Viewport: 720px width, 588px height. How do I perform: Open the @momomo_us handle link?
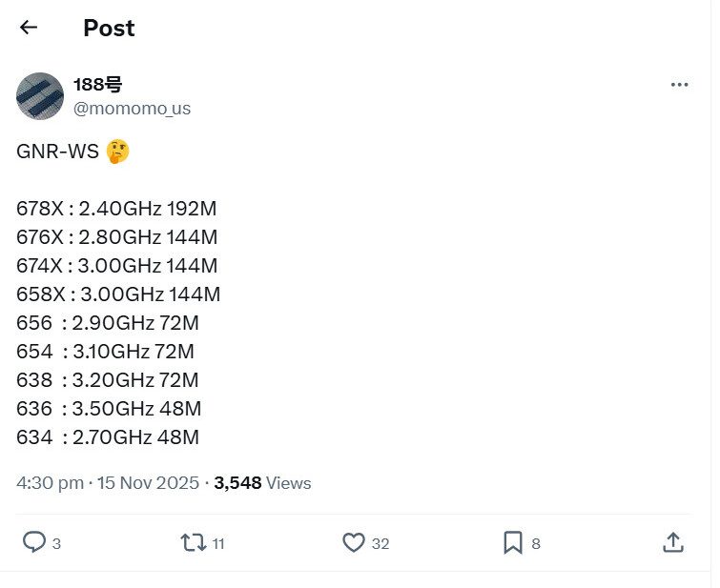tap(132, 109)
